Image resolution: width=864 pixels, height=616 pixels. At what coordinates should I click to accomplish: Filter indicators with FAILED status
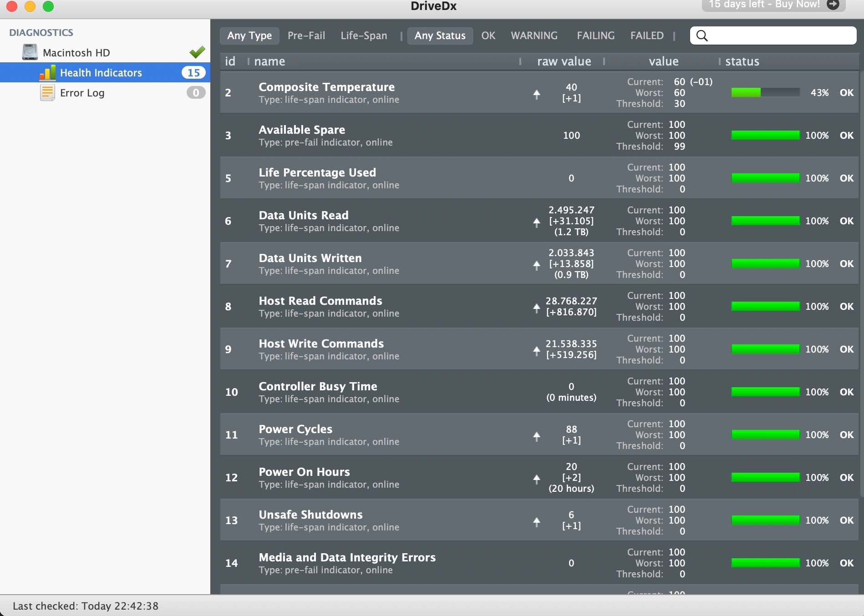647,35
